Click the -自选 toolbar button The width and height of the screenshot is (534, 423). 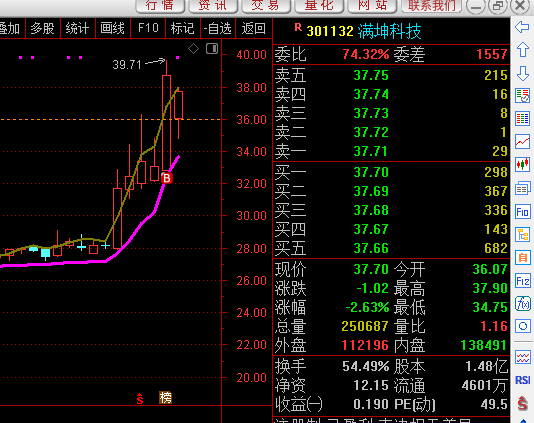(218, 28)
